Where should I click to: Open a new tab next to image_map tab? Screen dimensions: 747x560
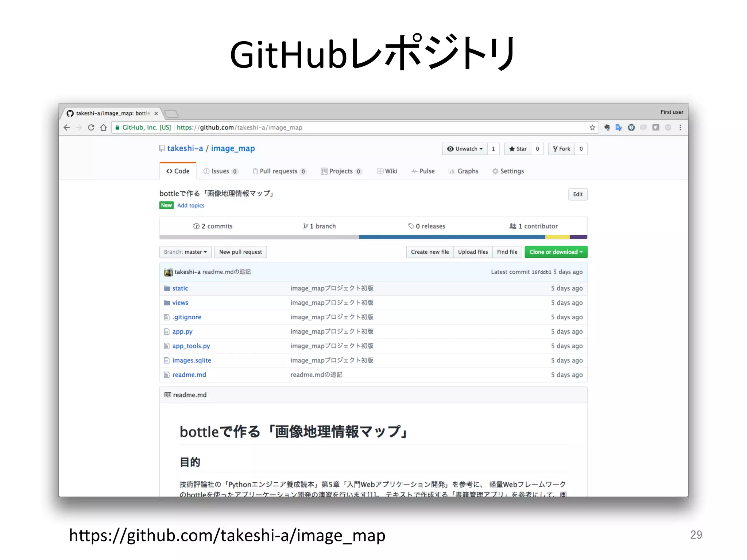pos(171,114)
